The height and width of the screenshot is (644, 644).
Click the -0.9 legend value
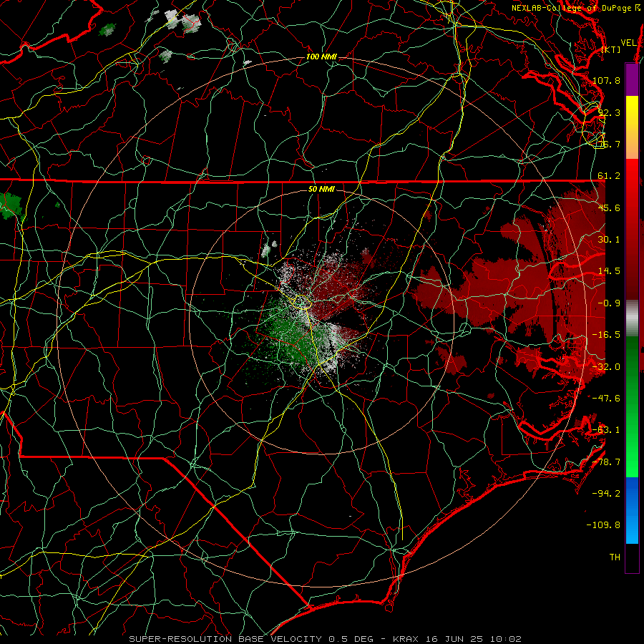[x=609, y=303]
